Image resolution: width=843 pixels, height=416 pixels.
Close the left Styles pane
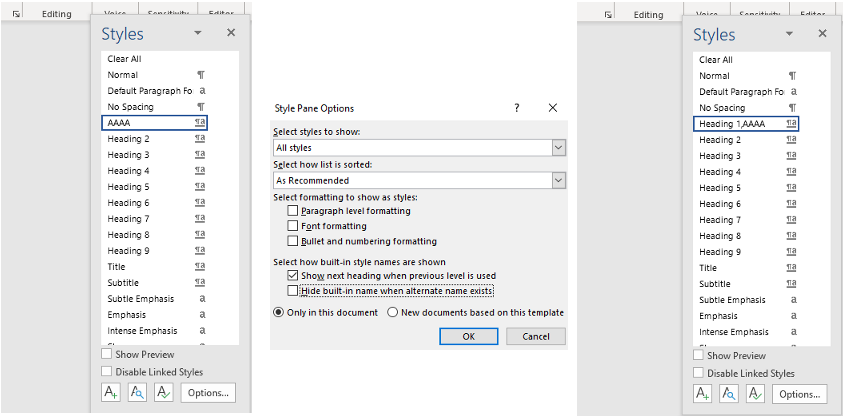(231, 33)
